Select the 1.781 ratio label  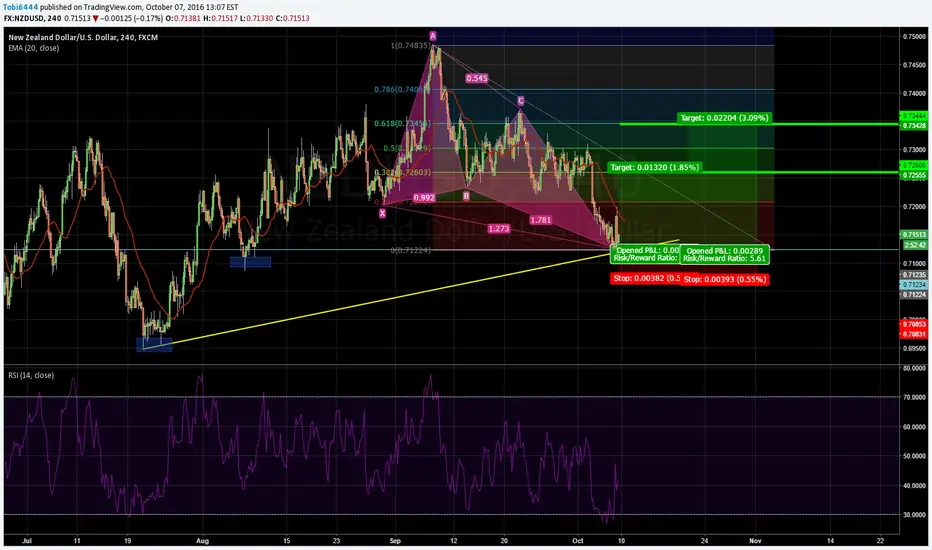[x=540, y=219]
